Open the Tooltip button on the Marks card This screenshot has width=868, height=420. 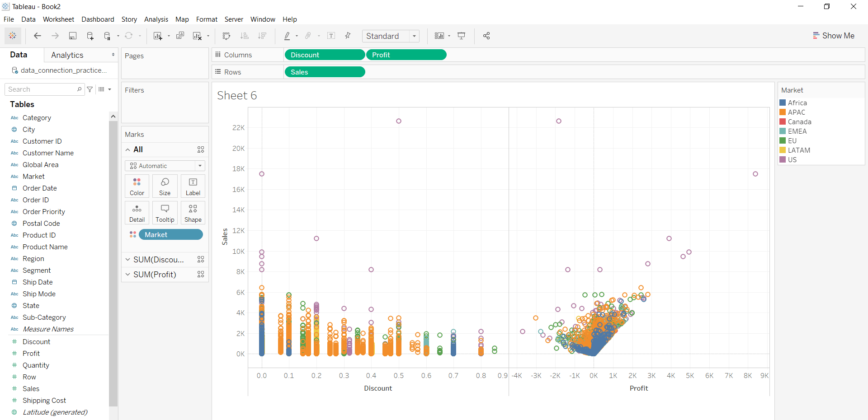[x=165, y=212]
